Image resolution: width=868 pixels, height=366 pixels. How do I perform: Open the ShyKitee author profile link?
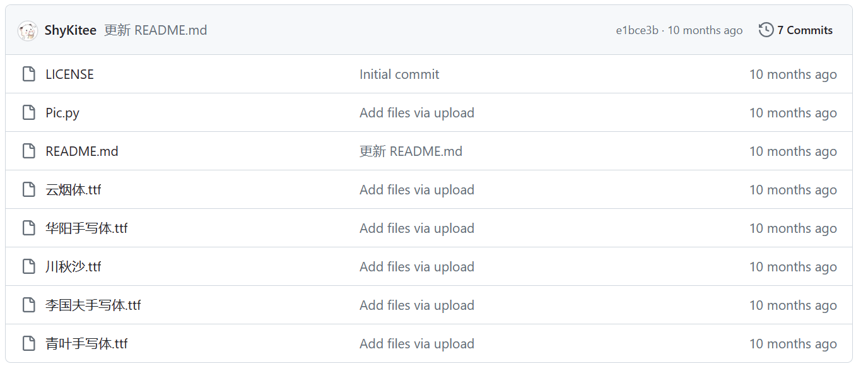[x=71, y=30]
